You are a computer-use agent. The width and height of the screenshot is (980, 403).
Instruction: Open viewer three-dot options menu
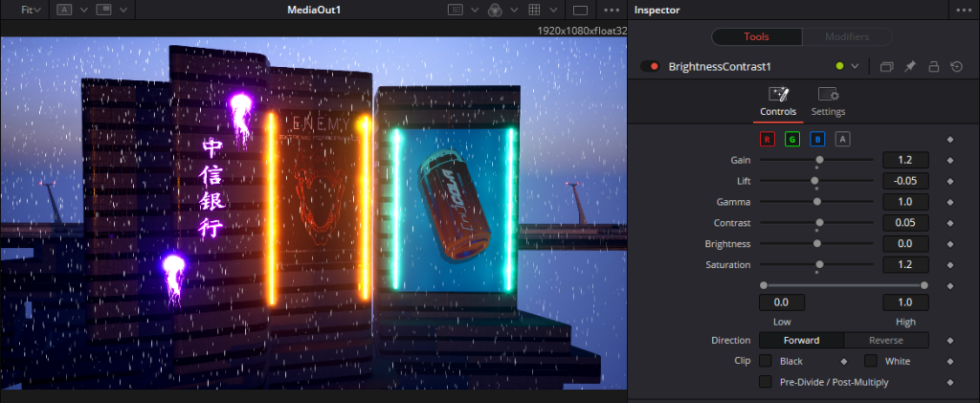click(x=612, y=10)
